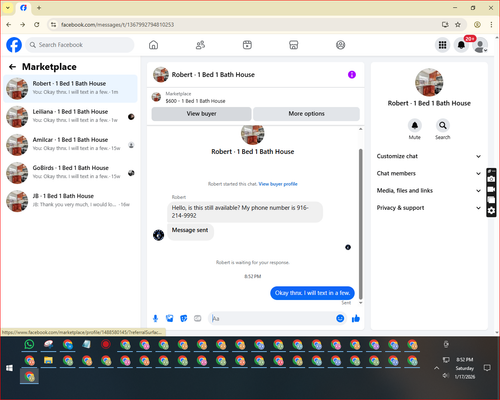Open the View buyer profile link
This screenshot has width=500, height=400.
[x=278, y=184]
